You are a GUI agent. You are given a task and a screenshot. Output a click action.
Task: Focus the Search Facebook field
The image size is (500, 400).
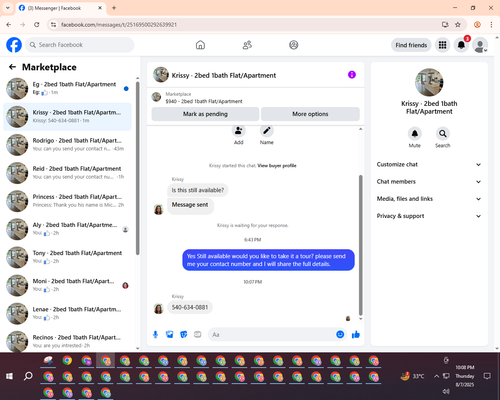coord(80,45)
